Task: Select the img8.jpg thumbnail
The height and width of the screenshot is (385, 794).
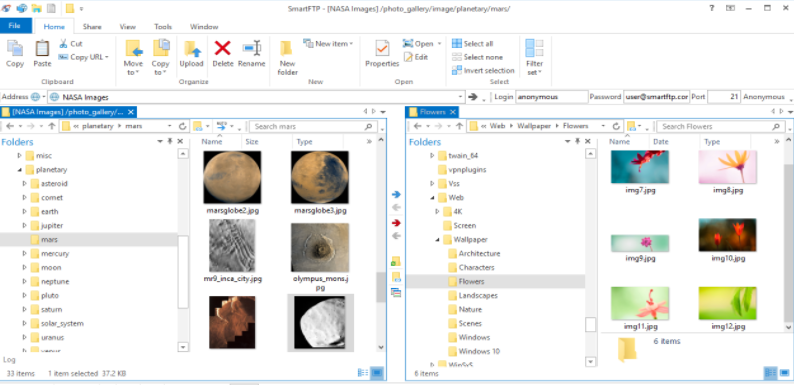Action: click(728, 167)
